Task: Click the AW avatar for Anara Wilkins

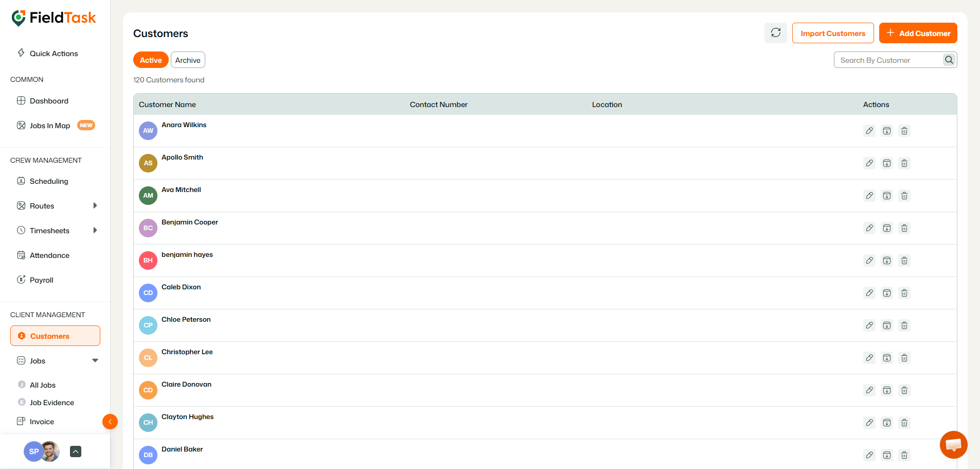Action: (148, 131)
